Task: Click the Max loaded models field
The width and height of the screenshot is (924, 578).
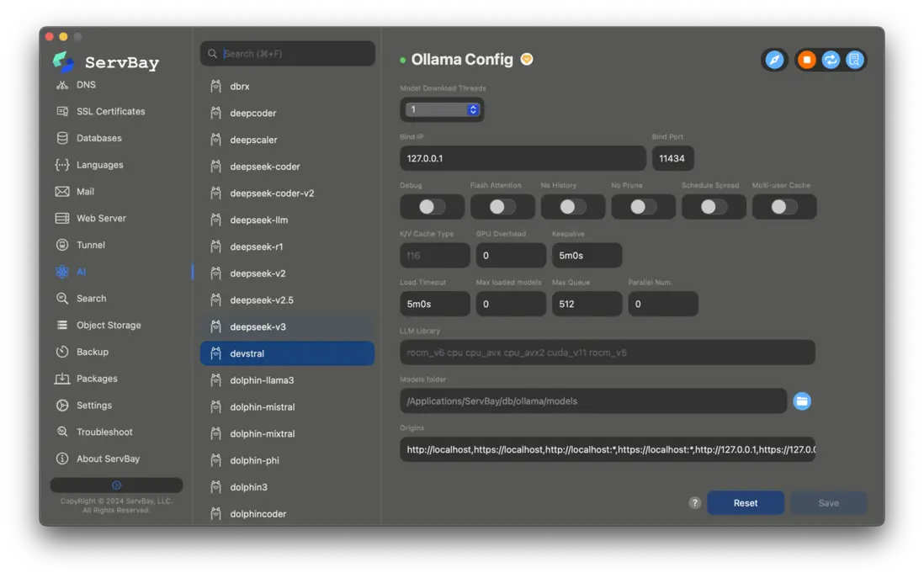Action: pos(511,304)
